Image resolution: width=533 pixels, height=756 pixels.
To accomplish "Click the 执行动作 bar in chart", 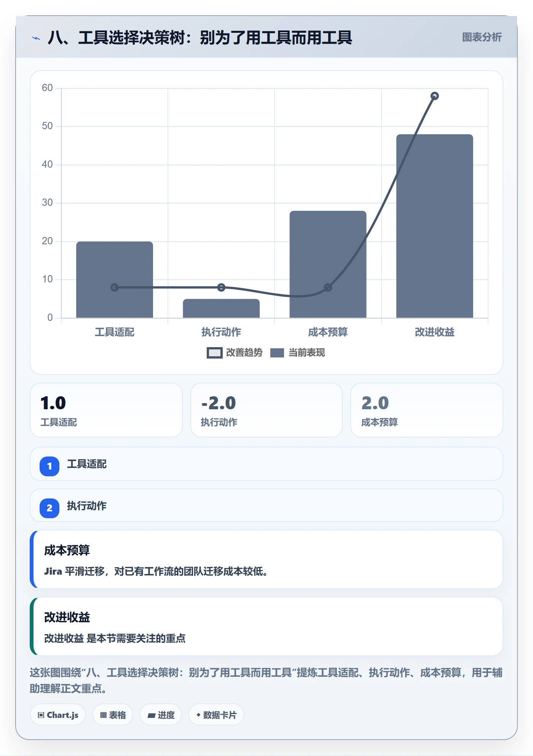I will coord(221,308).
